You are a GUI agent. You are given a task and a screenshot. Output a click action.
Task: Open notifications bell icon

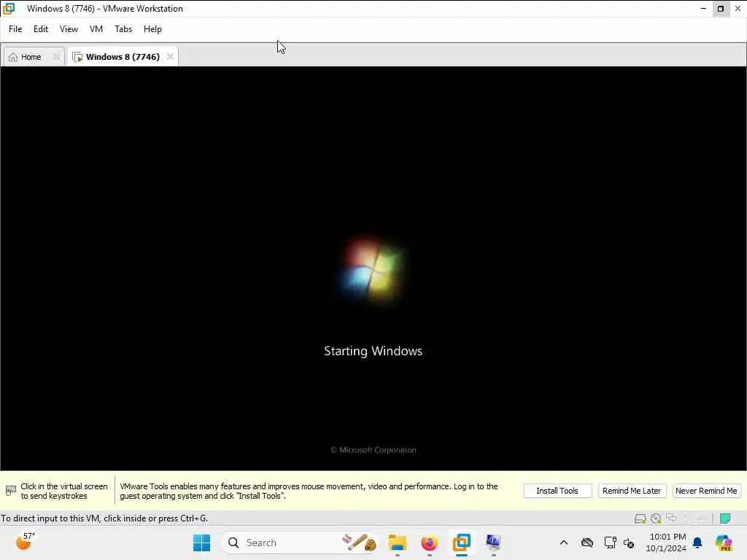[697, 542]
